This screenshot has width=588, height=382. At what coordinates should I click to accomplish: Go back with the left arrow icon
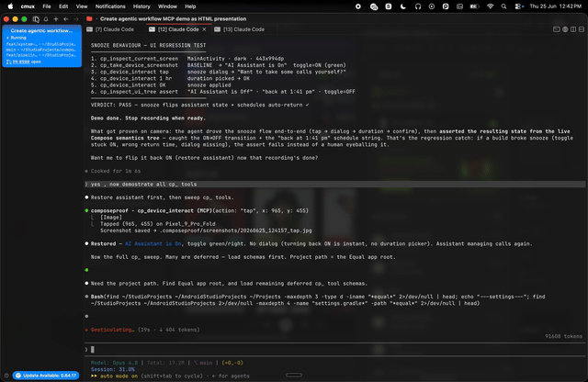[x=66, y=18]
